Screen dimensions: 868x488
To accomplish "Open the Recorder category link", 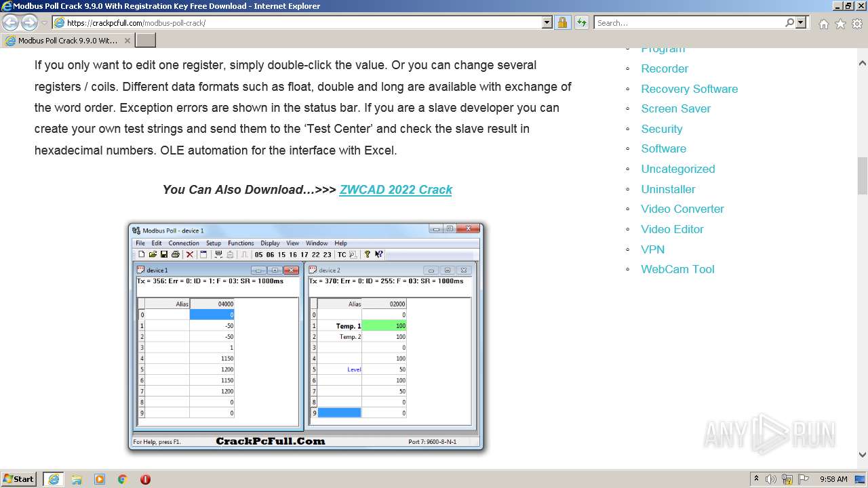I will tap(665, 68).
